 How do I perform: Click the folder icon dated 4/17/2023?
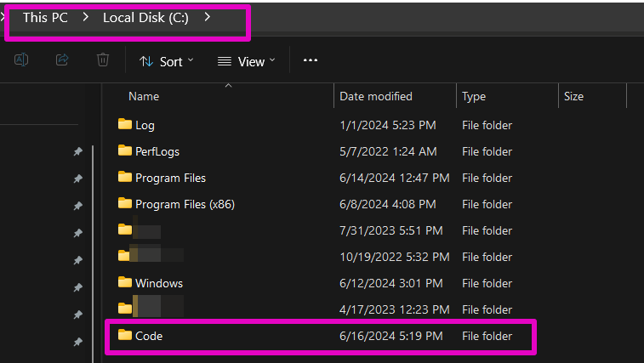pyautogui.click(x=125, y=309)
